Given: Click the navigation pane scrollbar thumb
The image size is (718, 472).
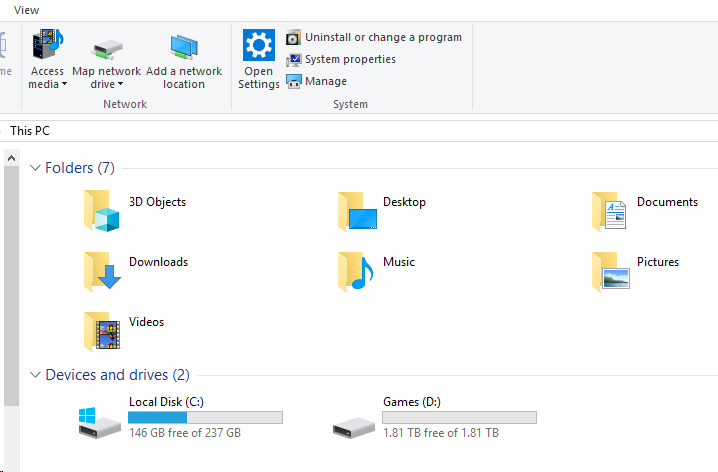Looking at the screenshot, I should [x=11, y=287].
